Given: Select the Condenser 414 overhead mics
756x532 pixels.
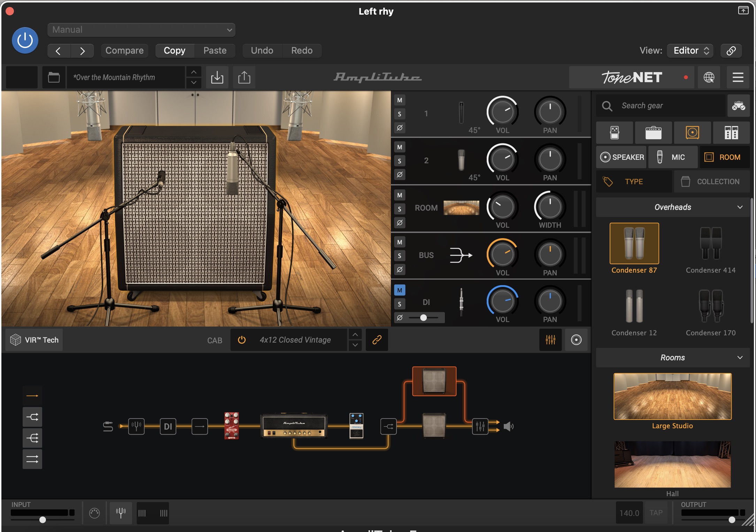Looking at the screenshot, I should tap(711, 248).
